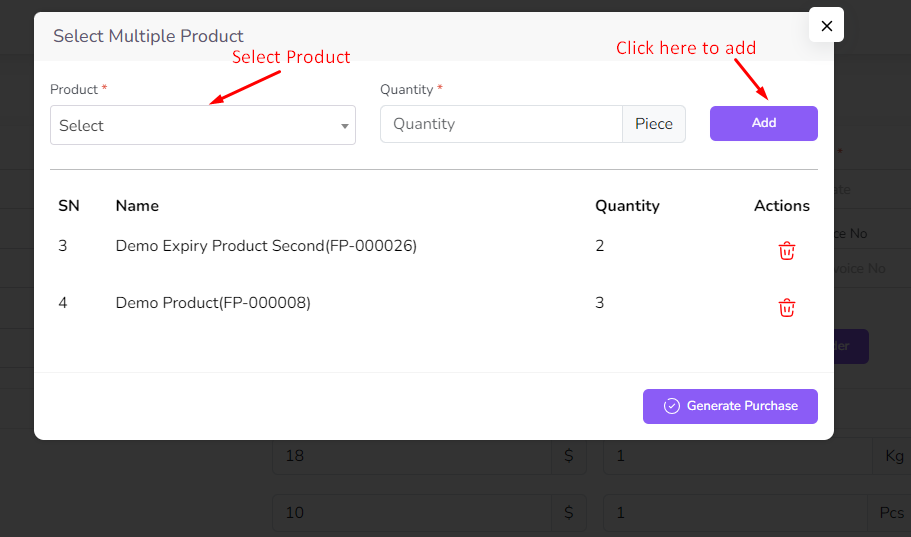
Task: Focus the Quantity input field
Action: [500, 124]
